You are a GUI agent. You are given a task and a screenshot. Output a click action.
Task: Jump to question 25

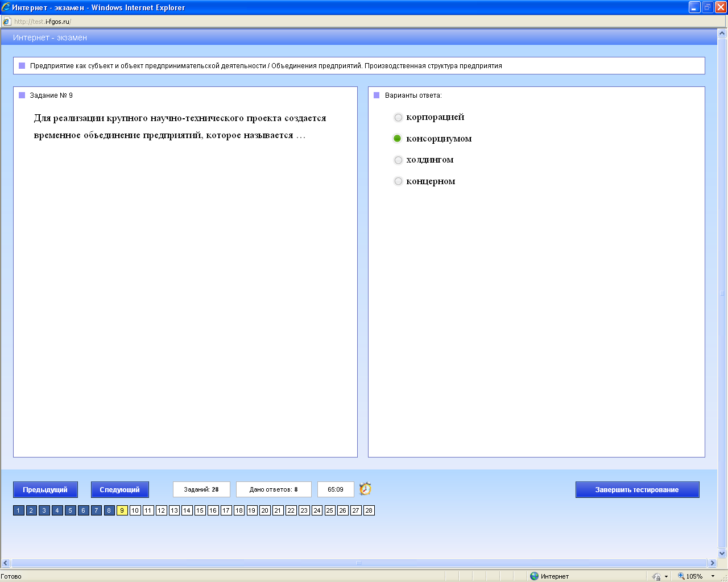(x=330, y=510)
